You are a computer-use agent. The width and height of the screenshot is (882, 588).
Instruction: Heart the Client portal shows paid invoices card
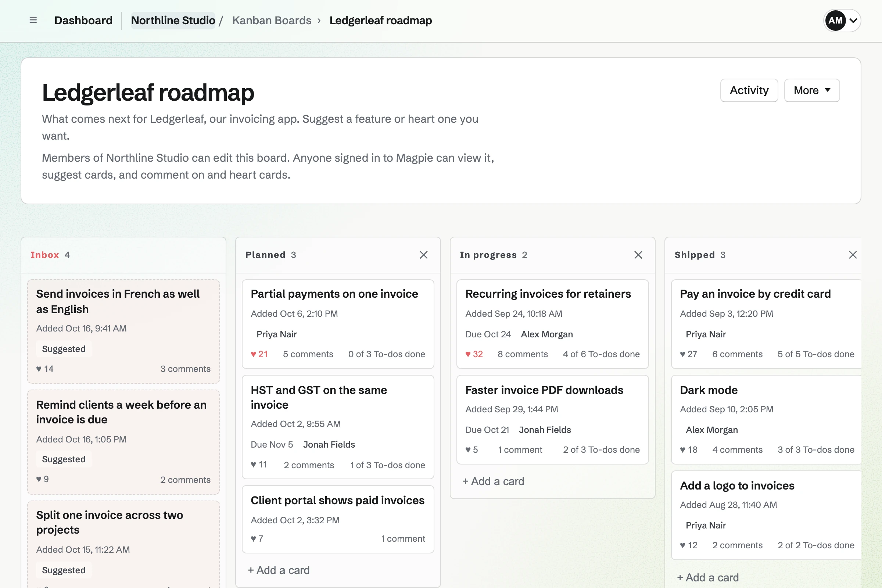257,538
